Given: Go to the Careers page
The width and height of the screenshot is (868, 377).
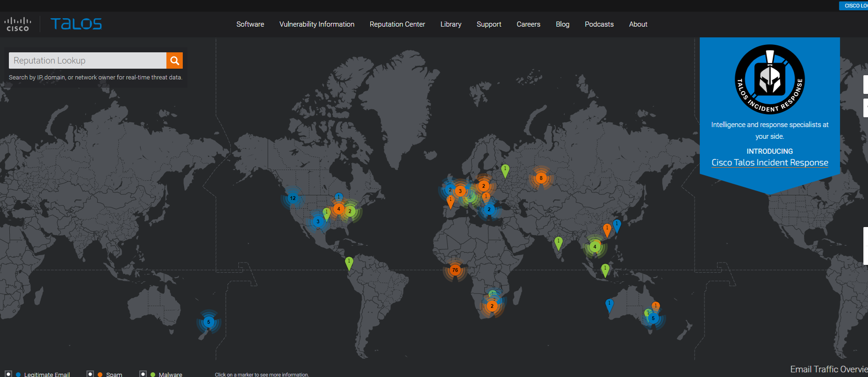Looking at the screenshot, I should click(528, 24).
